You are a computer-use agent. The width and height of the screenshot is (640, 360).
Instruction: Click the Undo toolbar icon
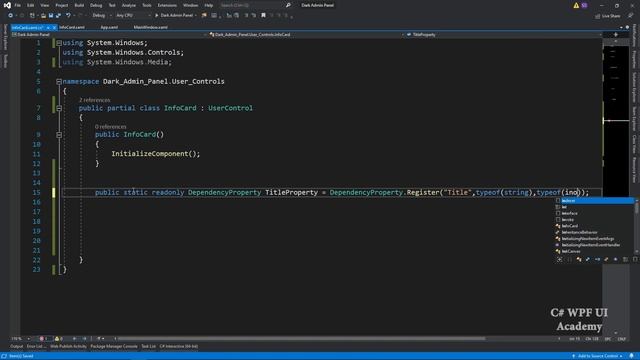pyautogui.click(x=68, y=16)
